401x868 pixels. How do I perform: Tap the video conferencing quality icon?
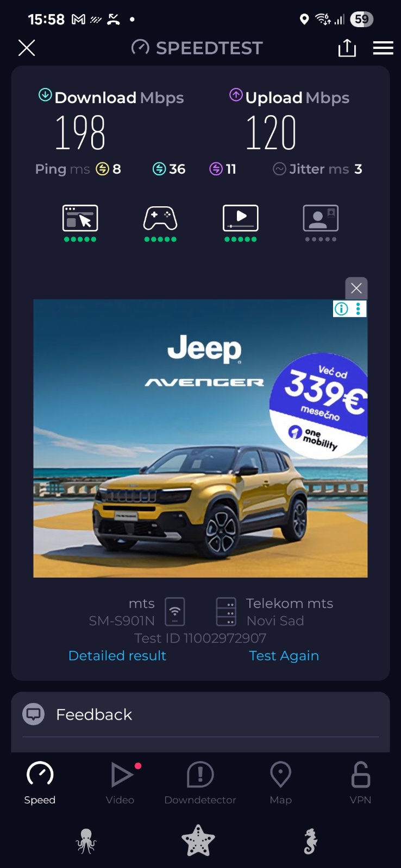(x=321, y=218)
